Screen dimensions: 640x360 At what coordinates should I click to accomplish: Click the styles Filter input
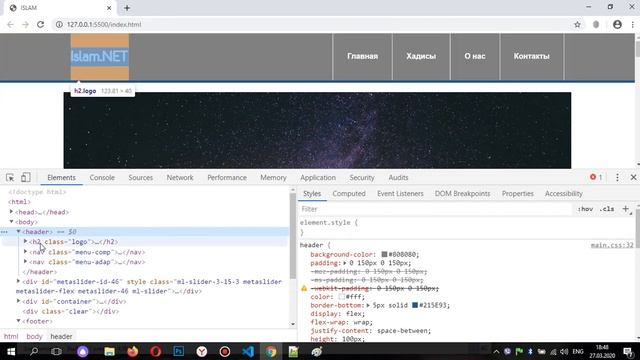click(436, 209)
